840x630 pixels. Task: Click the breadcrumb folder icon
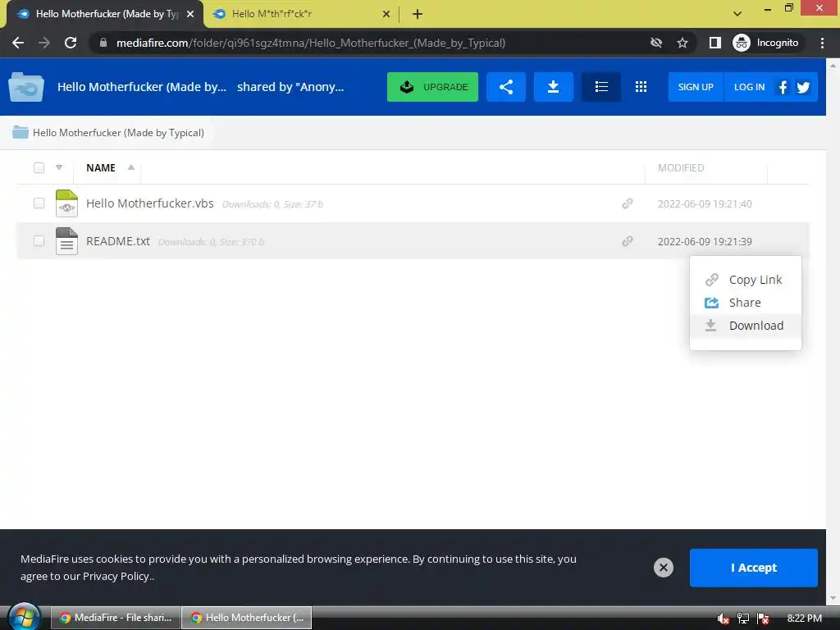coord(20,132)
